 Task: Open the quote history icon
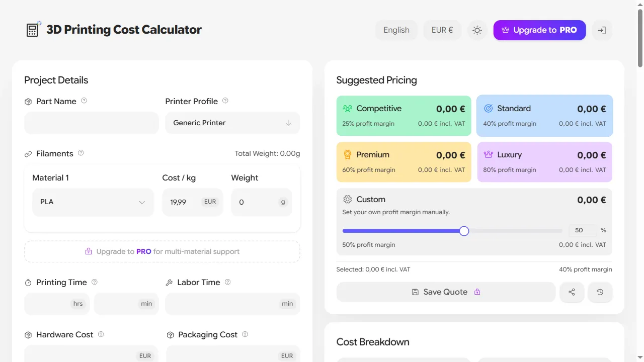click(600, 292)
